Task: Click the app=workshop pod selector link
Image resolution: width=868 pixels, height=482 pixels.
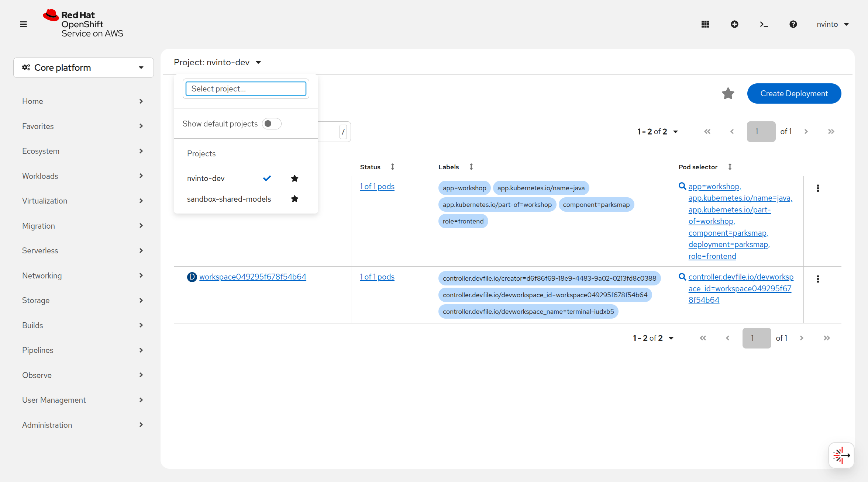Action: click(714, 187)
